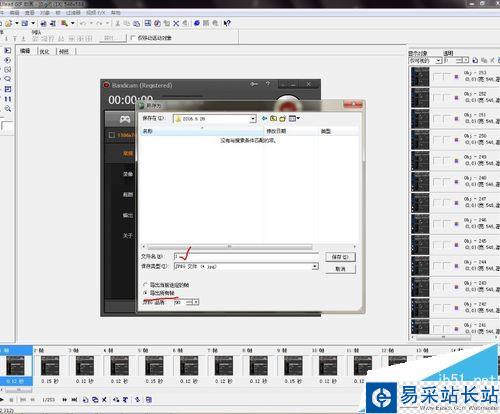
Task: Click the play button in frame panel
Action: click(2, 399)
